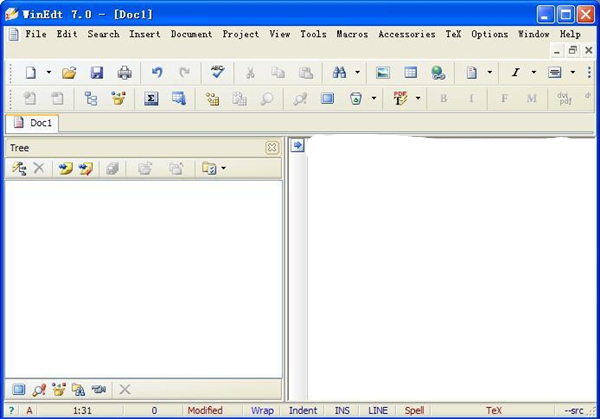Select the Doc1 document tab
600x419 pixels.
click(x=34, y=123)
